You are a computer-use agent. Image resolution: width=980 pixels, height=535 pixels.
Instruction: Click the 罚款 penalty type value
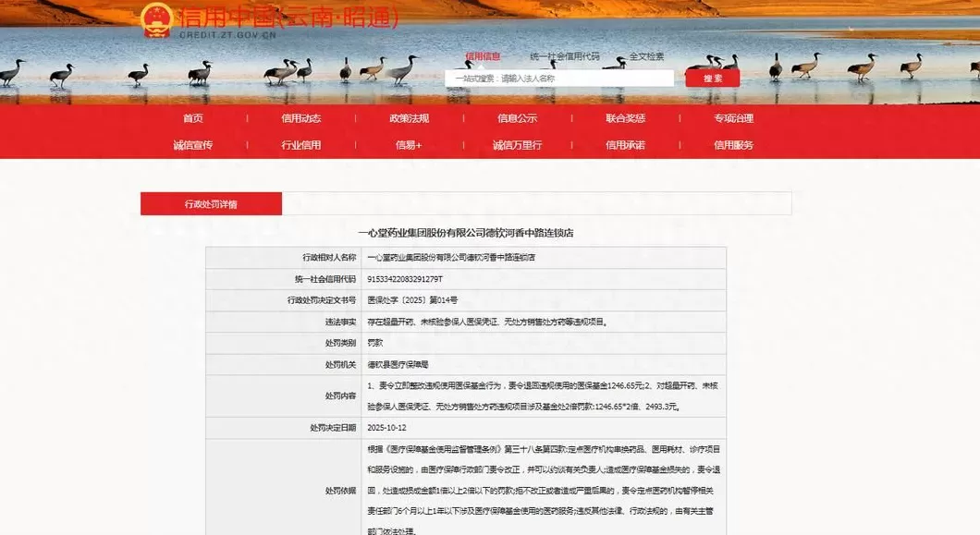375,343
